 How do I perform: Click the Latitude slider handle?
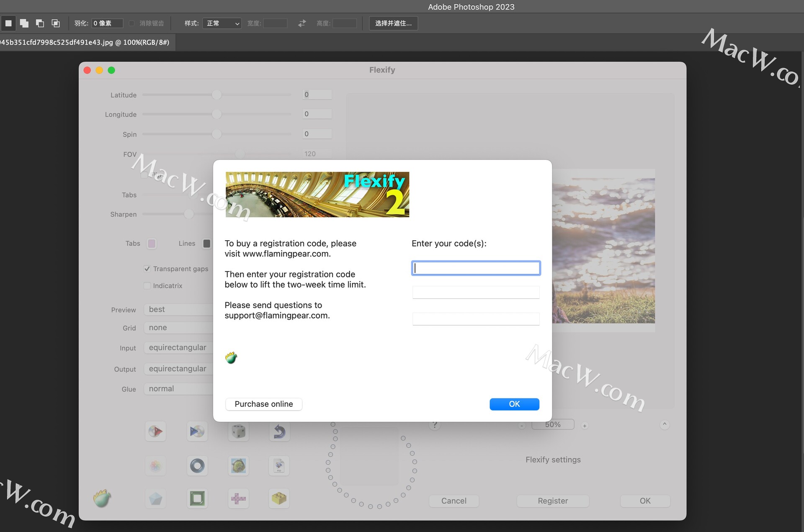coord(216,95)
